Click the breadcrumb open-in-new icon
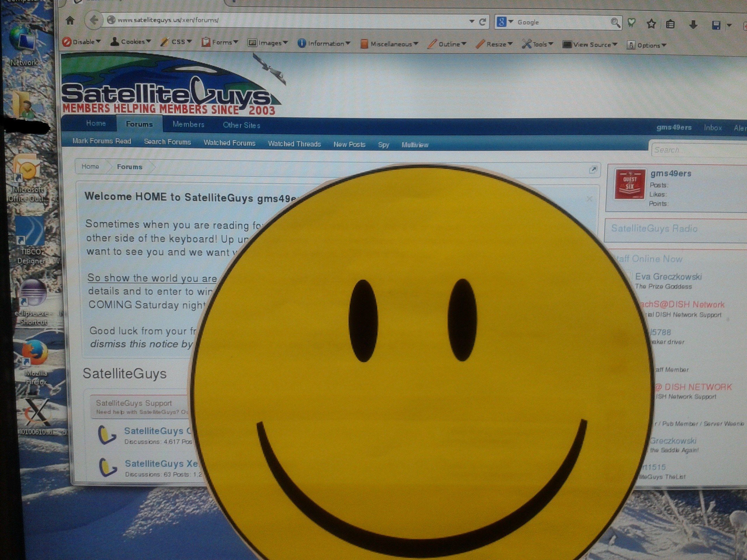This screenshot has width=747, height=560. [x=593, y=170]
